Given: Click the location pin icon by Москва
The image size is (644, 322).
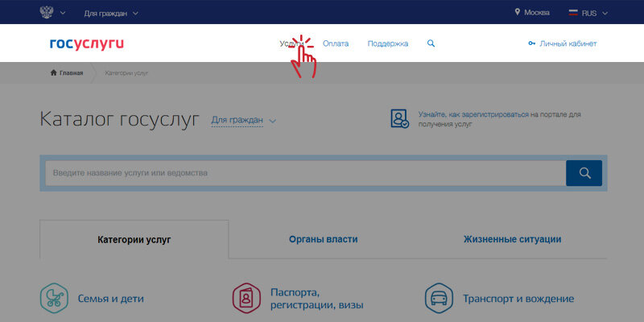Looking at the screenshot, I should pos(518,12).
